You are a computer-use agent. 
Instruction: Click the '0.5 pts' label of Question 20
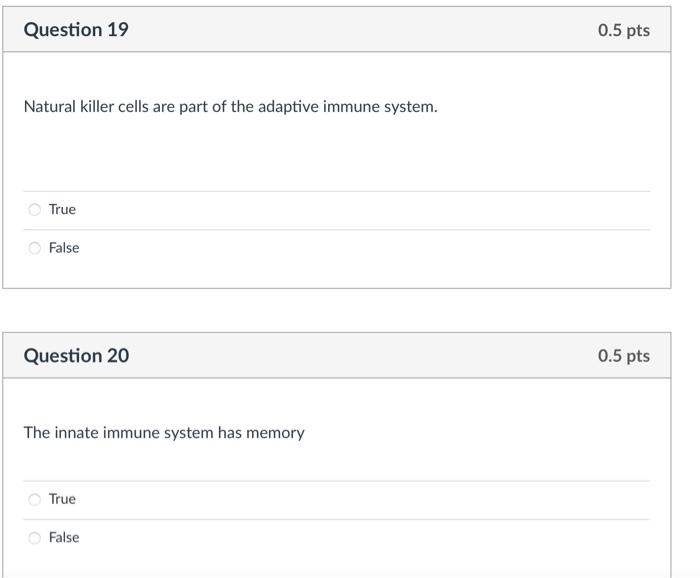coord(623,356)
